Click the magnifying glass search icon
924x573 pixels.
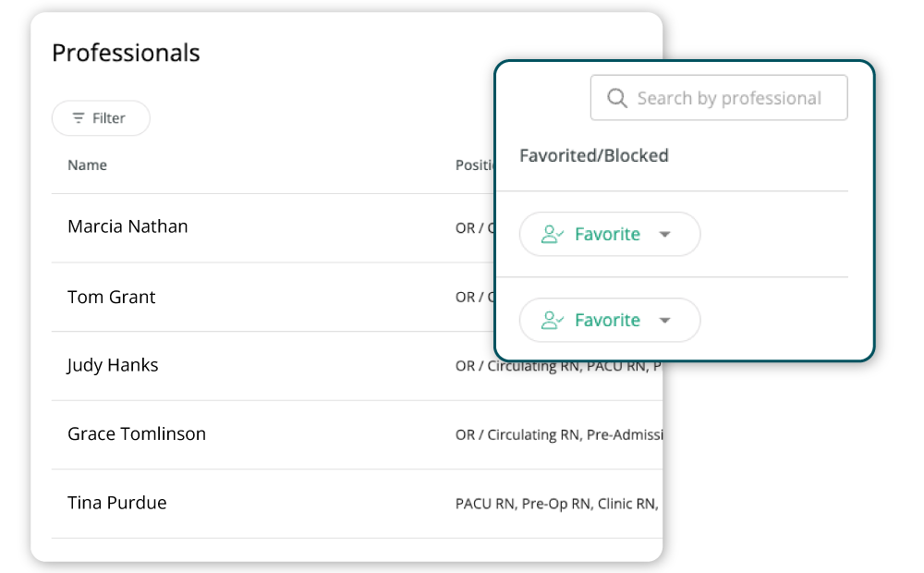[x=617, y=98]
